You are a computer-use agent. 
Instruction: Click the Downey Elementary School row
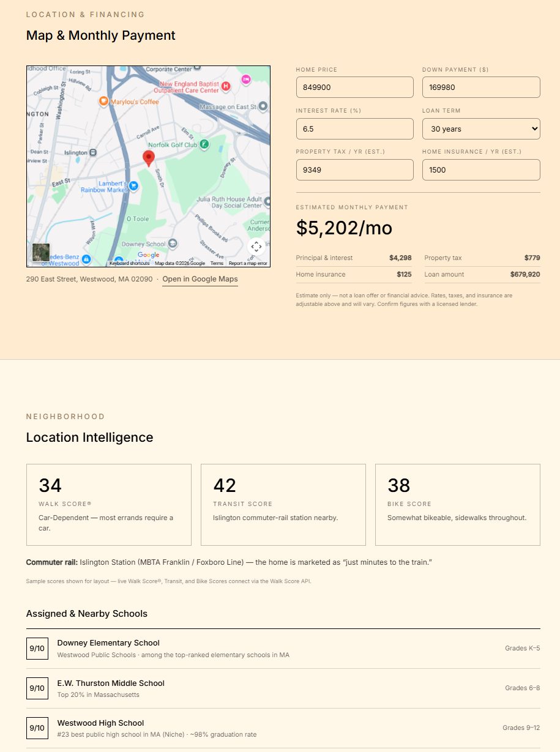coord(283,649)
